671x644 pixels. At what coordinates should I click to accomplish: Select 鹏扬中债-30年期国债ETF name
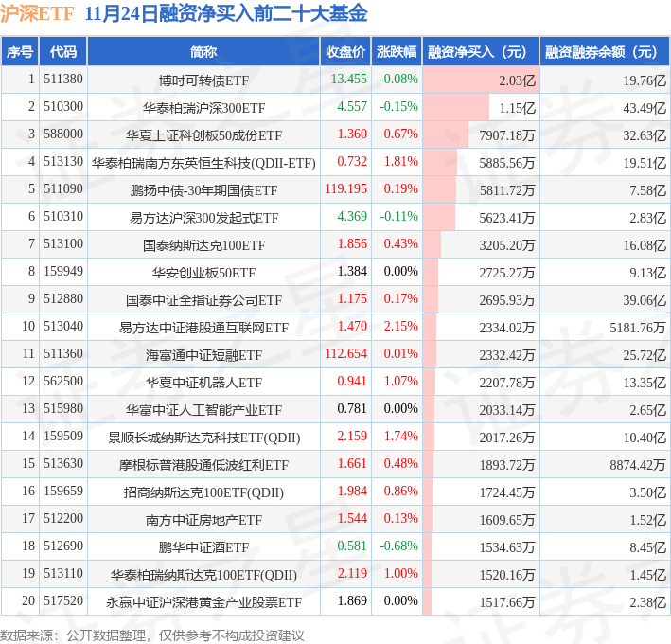point(203,190)
